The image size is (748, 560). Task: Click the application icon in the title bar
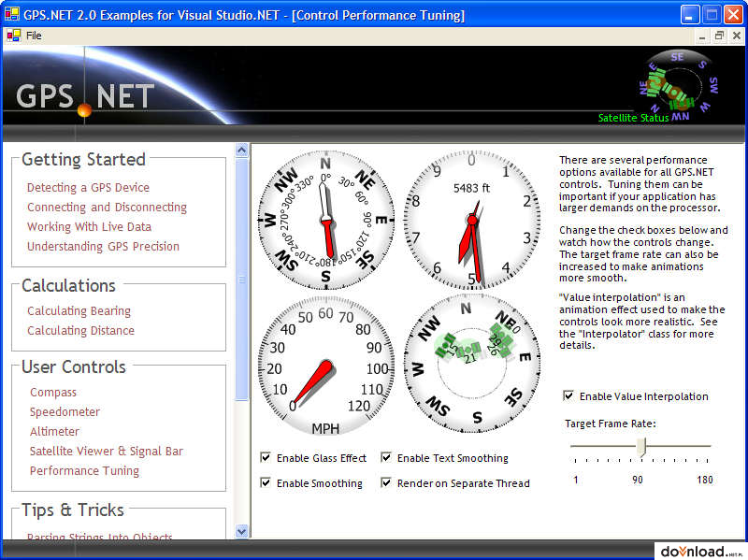tap(11, 14)
